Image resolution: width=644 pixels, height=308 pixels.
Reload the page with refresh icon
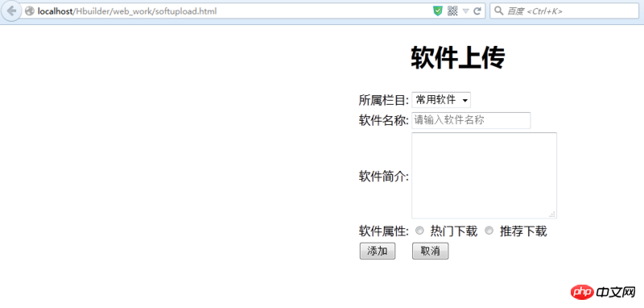coord(477,11)
